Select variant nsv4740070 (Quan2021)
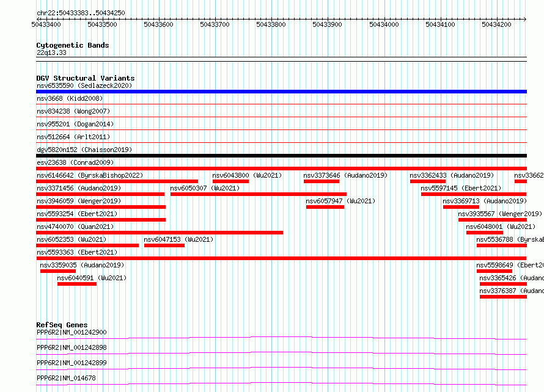Viewport: 544px width, 392px height. 75,227
